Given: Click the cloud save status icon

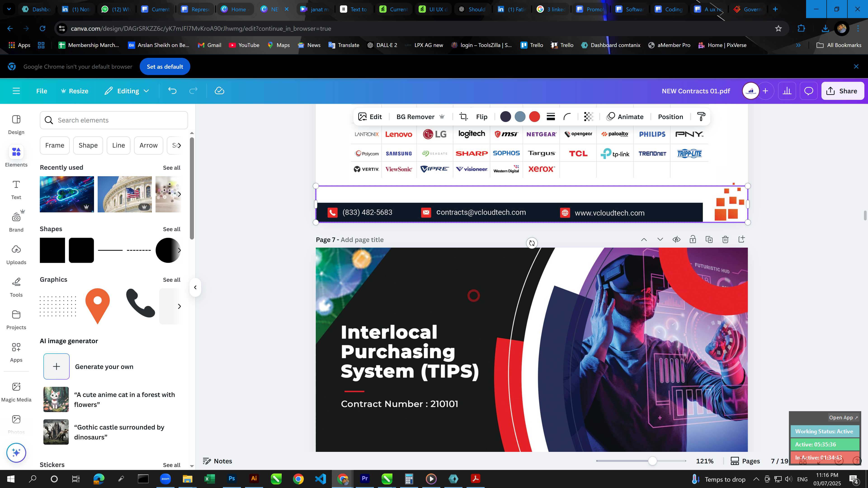Looking at the screenshot, I should pyautogui.click(x=219, y=91).
